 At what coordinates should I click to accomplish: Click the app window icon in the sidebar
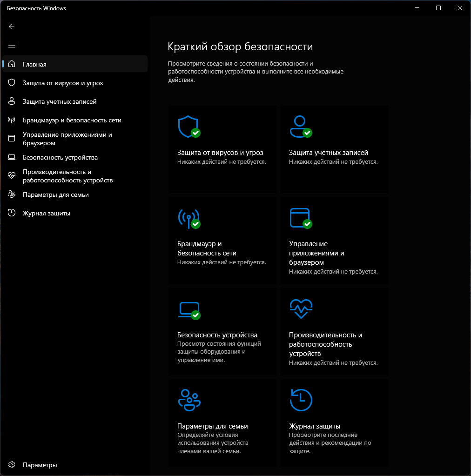pyautogui.click(x=12, y=139)
